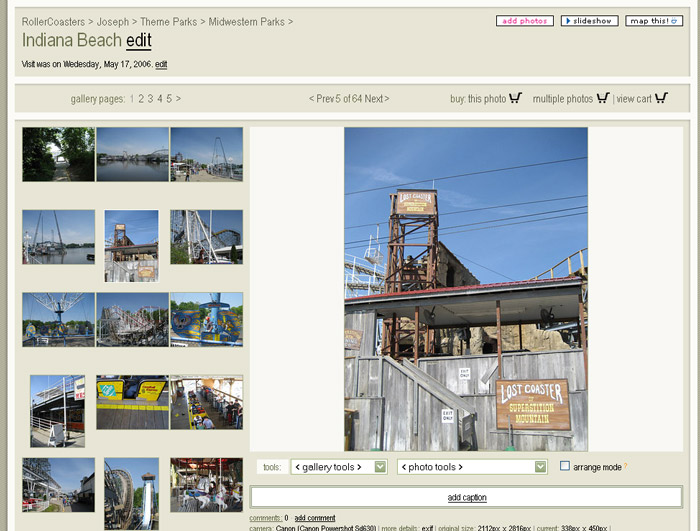
Task: Open the coaster loading station thumbnail
Action: click(207, 402)
